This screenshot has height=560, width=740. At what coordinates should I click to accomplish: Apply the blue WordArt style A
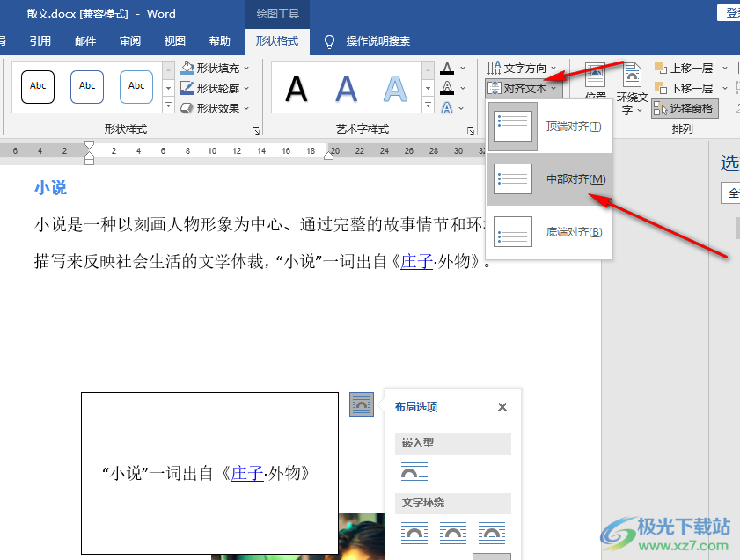(346, 88)
